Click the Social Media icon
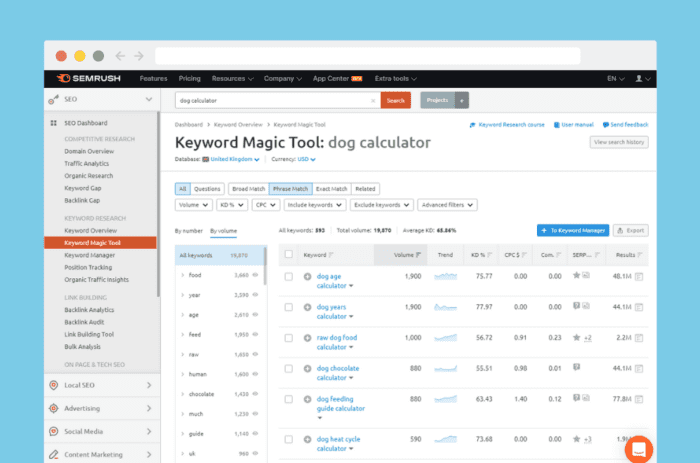 tap(54, 431)
